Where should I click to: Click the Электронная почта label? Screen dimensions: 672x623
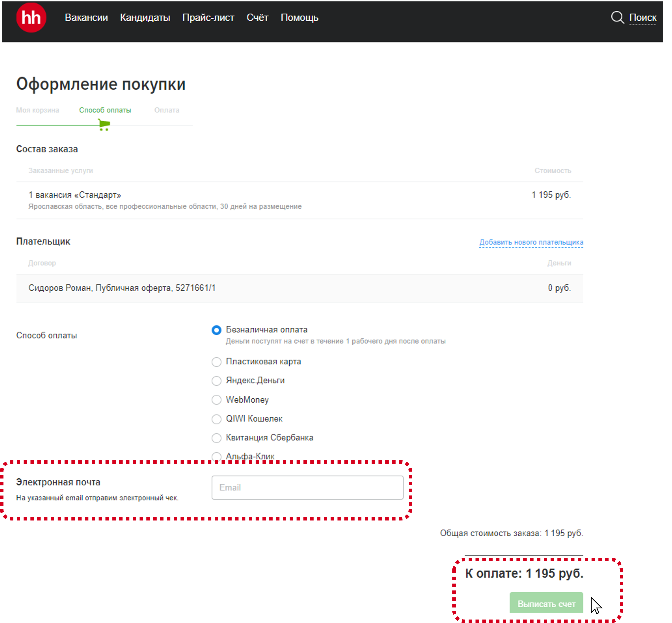(58, 482)
